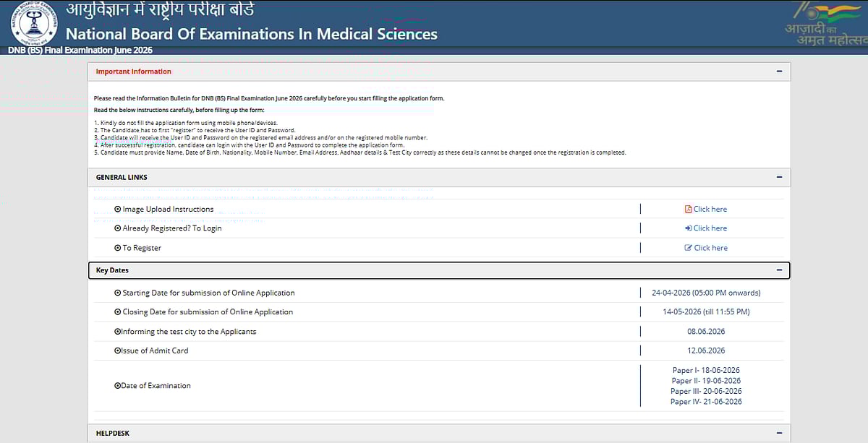Select the General Links heading label
The image size is (868, 443).
pyautogui.click(x=122, y=177)
